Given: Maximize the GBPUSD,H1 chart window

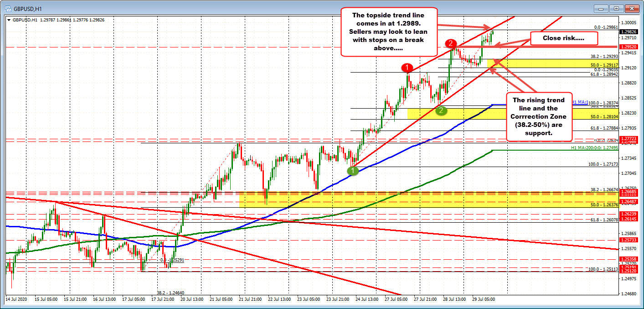Looking at the screenshot, I should [617, 8].
